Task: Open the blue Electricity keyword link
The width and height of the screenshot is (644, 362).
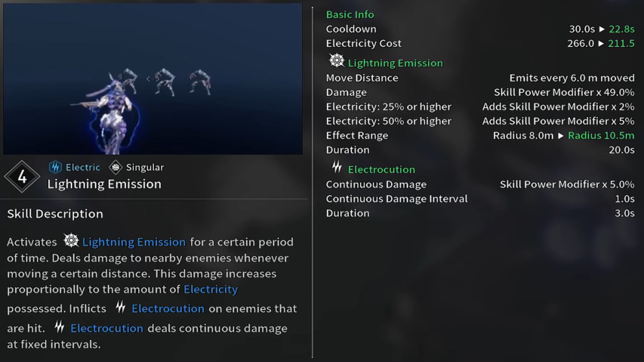Action: [211, 289]
